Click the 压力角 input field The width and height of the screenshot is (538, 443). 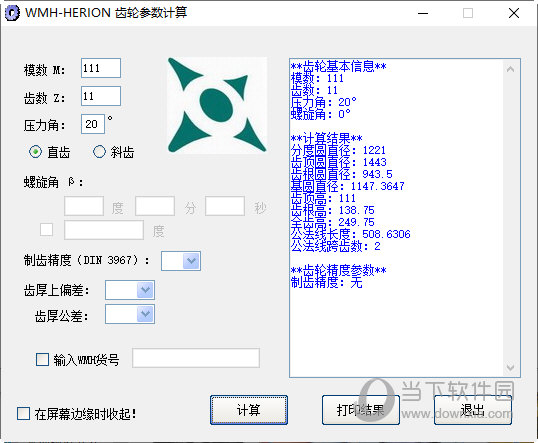coord(93,124)
